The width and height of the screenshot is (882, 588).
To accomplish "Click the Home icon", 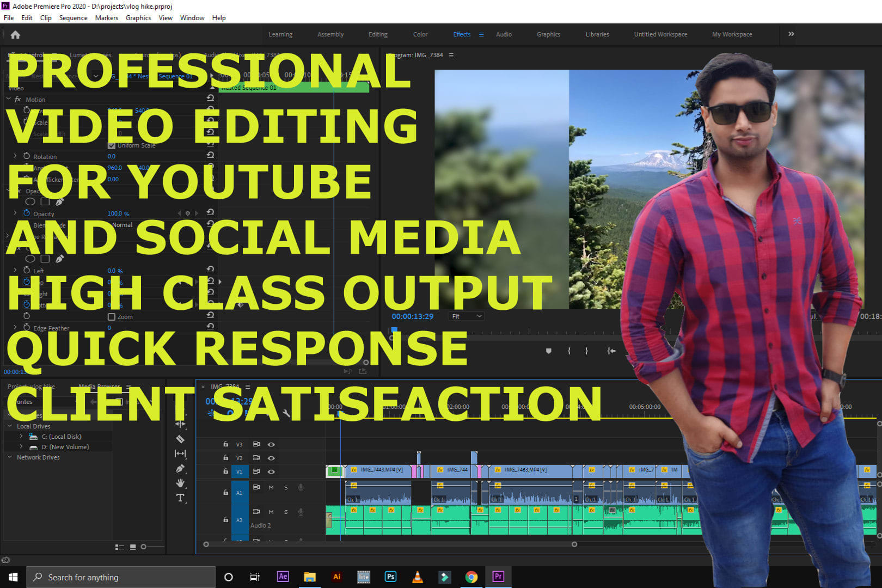I will 15,35.
